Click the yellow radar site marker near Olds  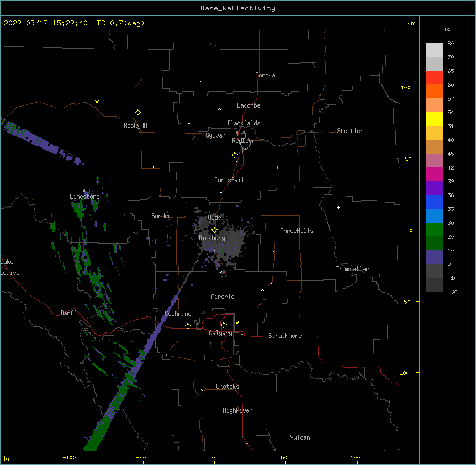214,230
